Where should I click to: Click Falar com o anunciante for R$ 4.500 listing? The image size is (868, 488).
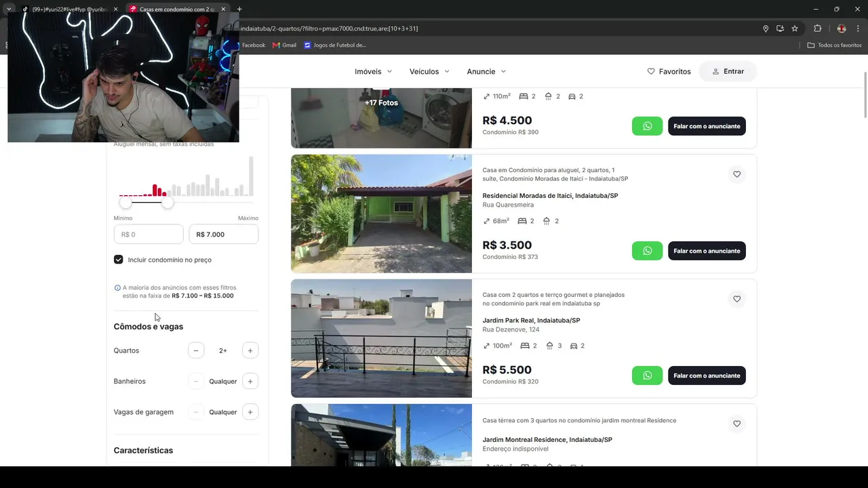click(707, 126)
